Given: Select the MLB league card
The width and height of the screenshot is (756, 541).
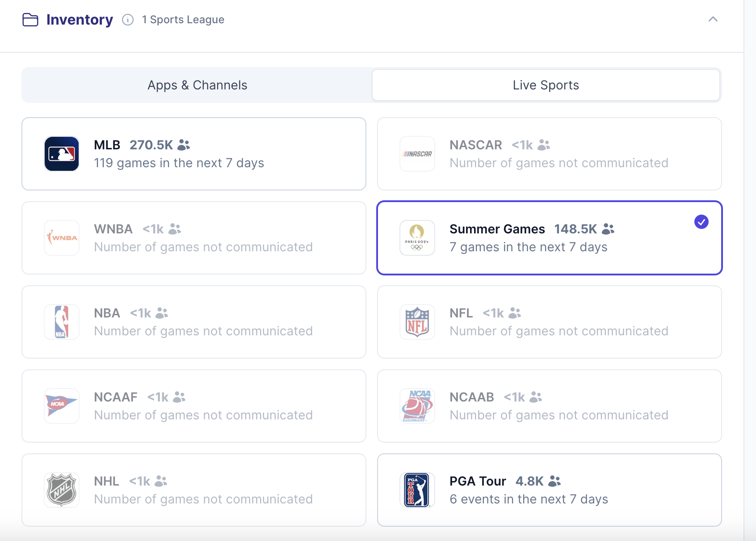Looking at the screenshot, I should (194, 154).
